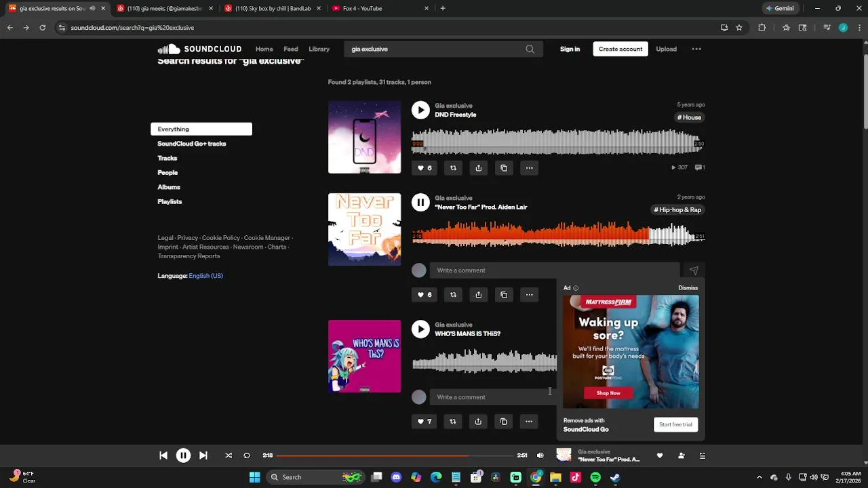Seek in player bar progress slider
This screenshot has height=488, width=868.
click(395, 455)
